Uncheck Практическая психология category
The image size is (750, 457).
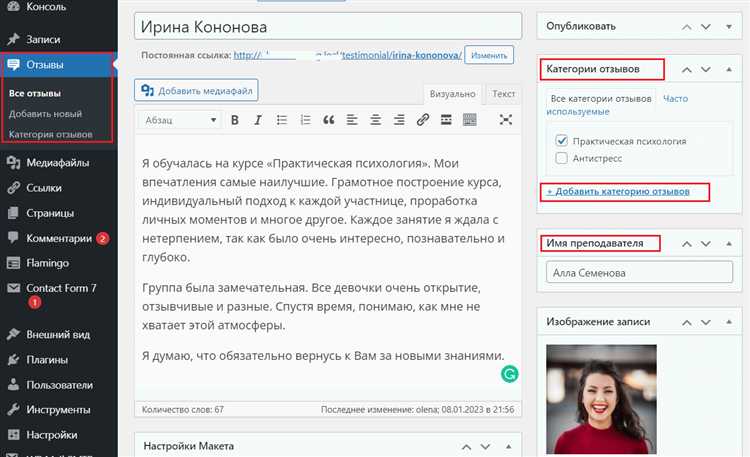click(x=562, y=141)
